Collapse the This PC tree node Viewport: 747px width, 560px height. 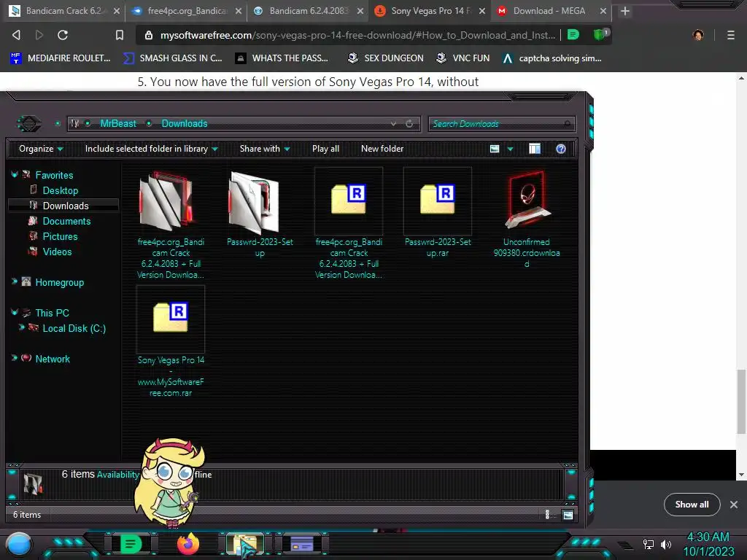15,312
